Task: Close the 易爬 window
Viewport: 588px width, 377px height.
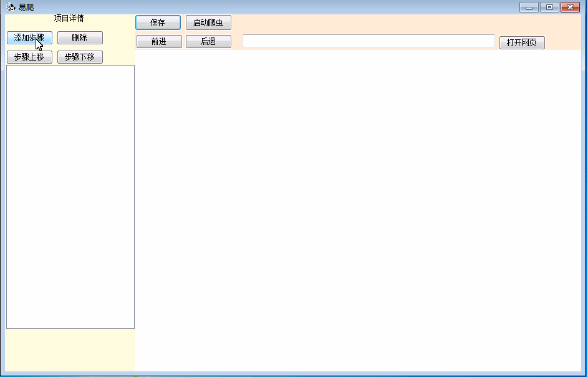Action: click(571, 7)
